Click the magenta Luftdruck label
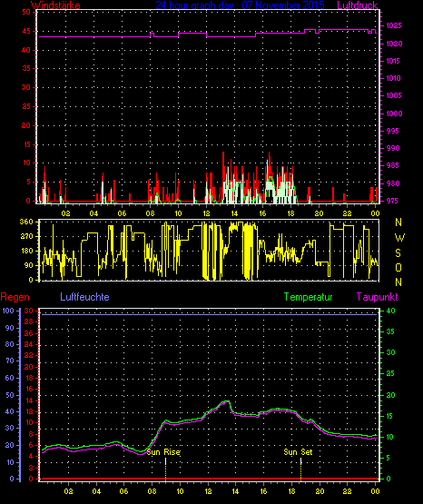 357,5
